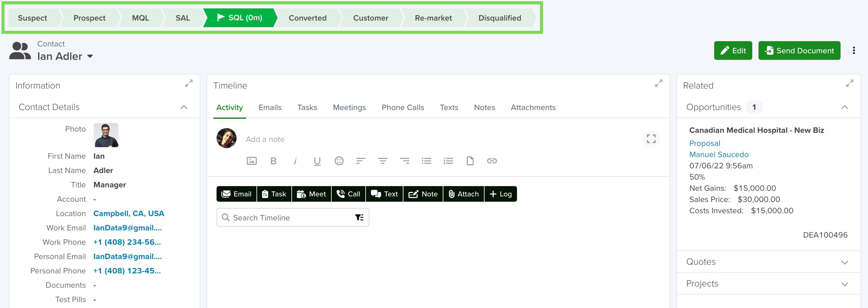Viewport: 868px width, 308px height.
Task: Switch to the Attachments tab
Action: 533,107
